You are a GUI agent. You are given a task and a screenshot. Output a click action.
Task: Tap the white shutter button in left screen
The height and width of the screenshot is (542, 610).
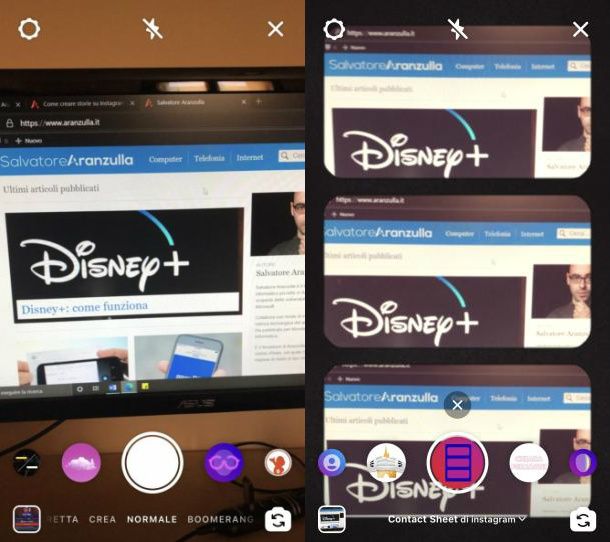click(152, 463)
